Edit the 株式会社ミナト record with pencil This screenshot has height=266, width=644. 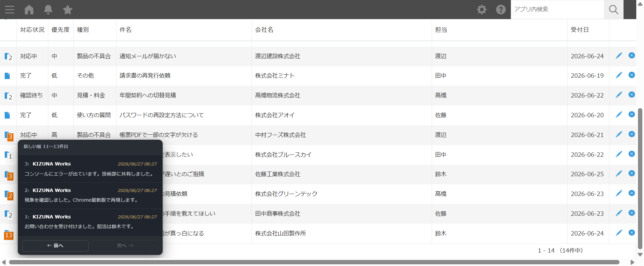click(x=619, y=75)
